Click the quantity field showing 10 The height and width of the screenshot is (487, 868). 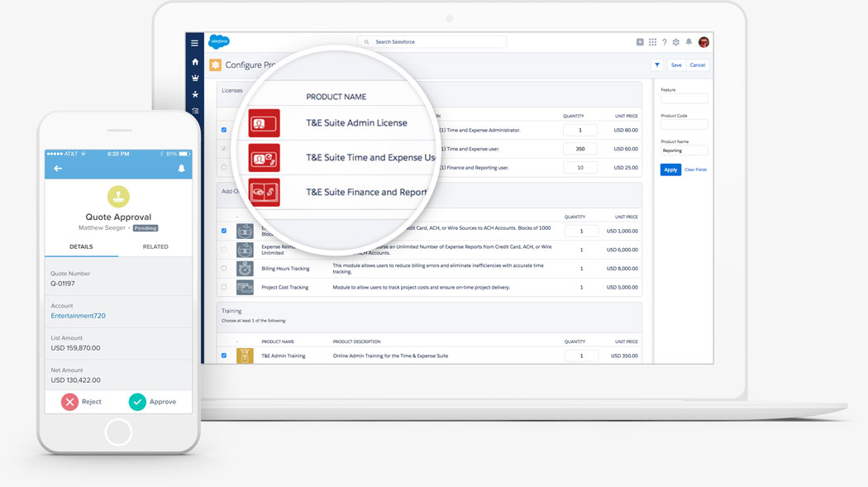580,168
